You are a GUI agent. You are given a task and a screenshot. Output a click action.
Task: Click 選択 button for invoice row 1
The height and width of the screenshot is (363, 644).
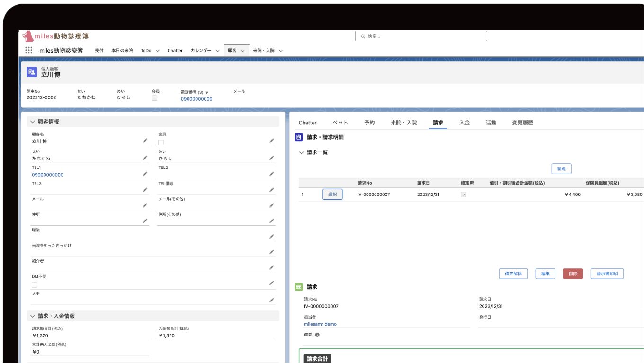pos(332,195)
